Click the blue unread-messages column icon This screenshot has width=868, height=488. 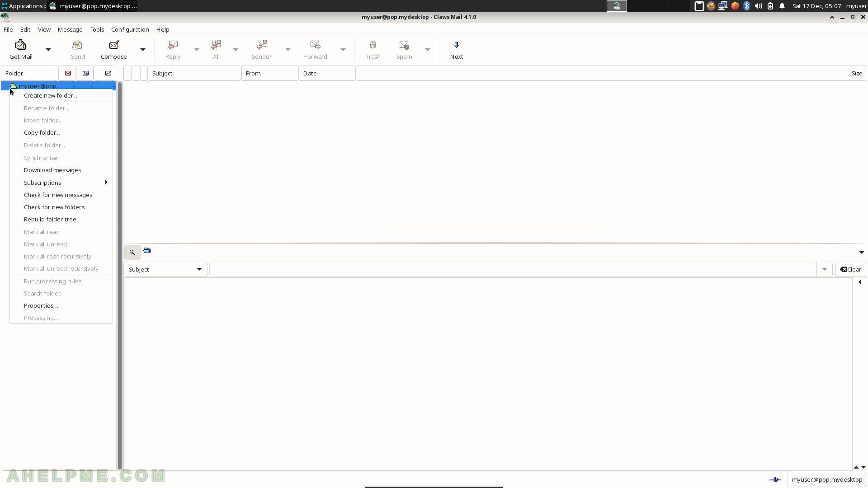coord(85,73)
